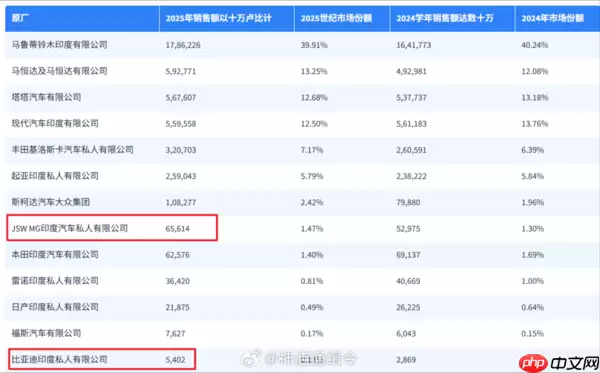Select the 3,20,703 value
This screenshot has width=600, height=373.
tap(181, 150)
